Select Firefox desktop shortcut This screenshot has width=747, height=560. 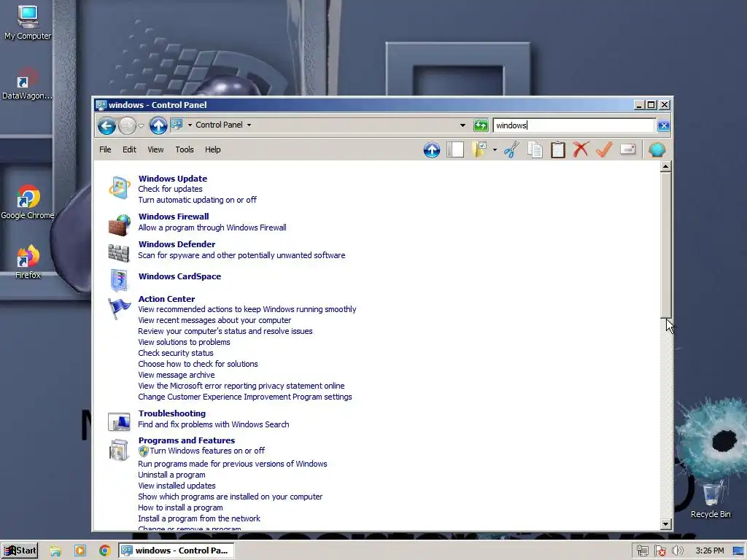click(x=28, y=262)
